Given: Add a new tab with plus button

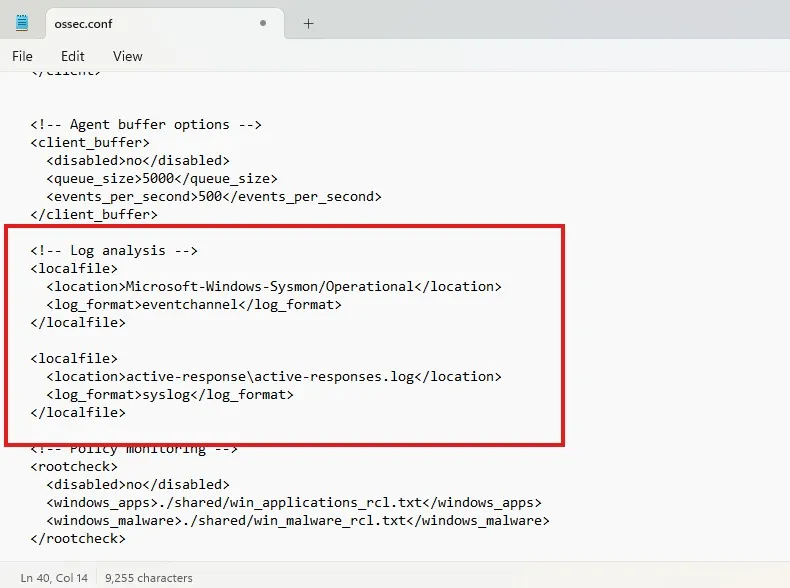Looking at the screenshot, I should 308,23.
